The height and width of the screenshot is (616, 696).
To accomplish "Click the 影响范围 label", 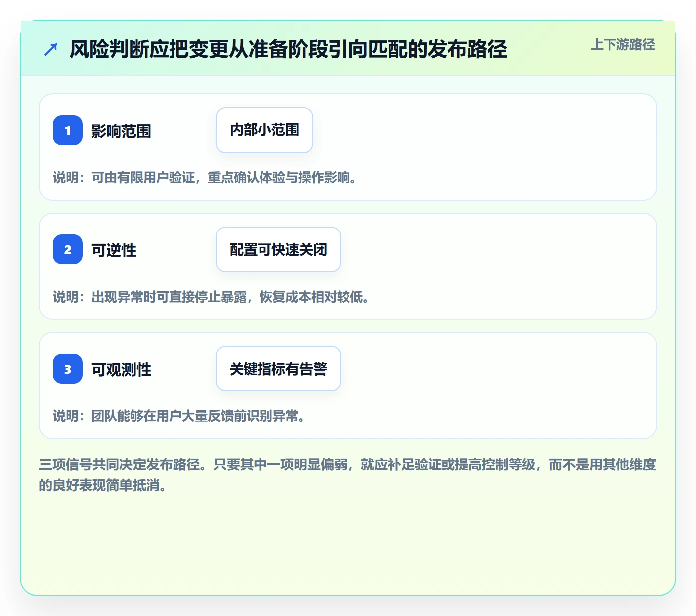I will [x=121, y=131].
